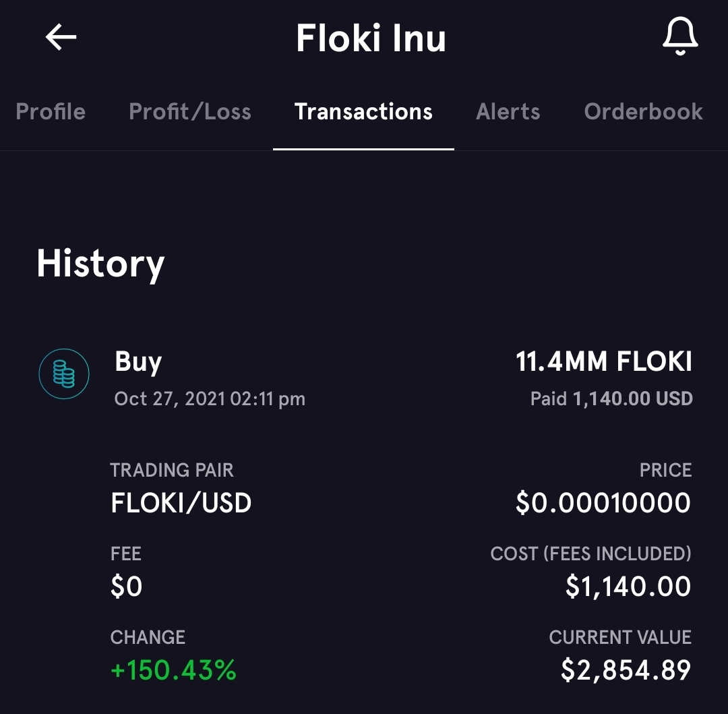Tap the +150.43% change percentage
This screenshot has width=728, height=714.
click(174, 670)
